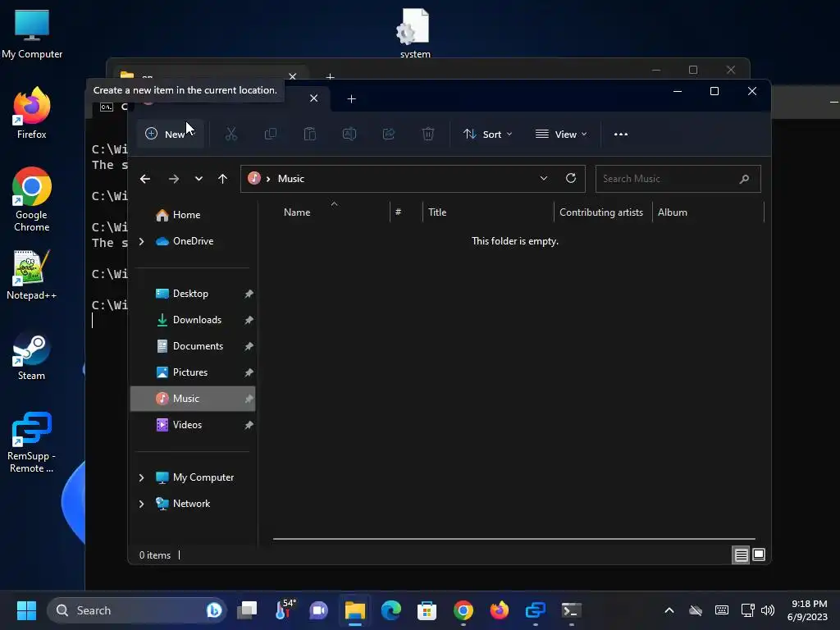The width and height of the screenshot is (840, 630).
Task: Switch to Large icons view layout
Action: [x=759, y=555]
